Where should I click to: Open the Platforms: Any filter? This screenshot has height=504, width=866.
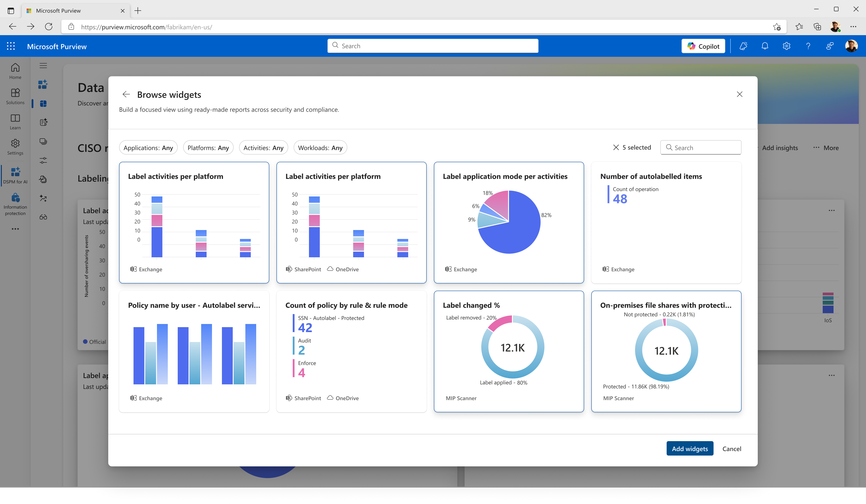(x=208, y=148)
